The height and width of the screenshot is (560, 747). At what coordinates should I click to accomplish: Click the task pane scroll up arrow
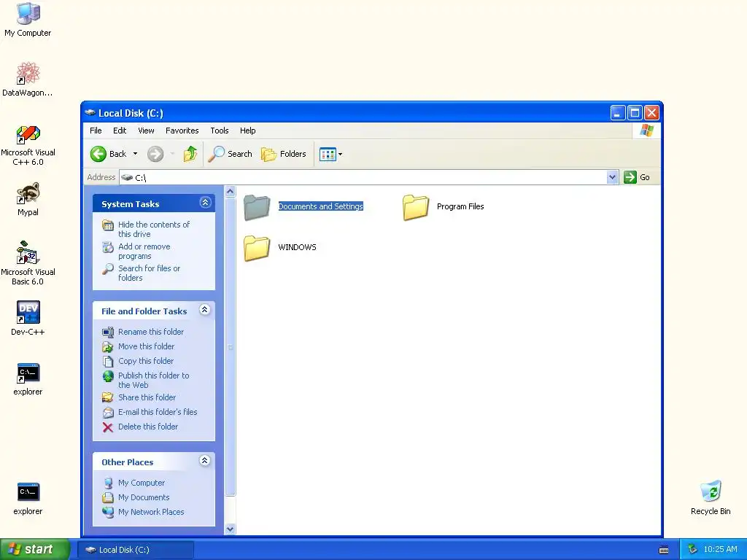coord(230,192)
